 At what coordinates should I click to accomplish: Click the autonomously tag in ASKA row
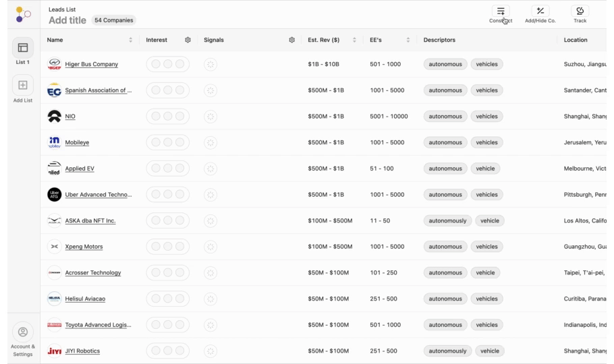pos(447,220)
